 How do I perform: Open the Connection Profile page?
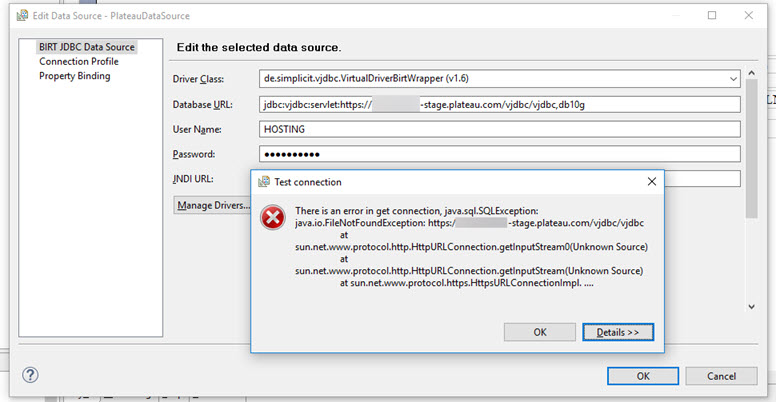point(79,61)
